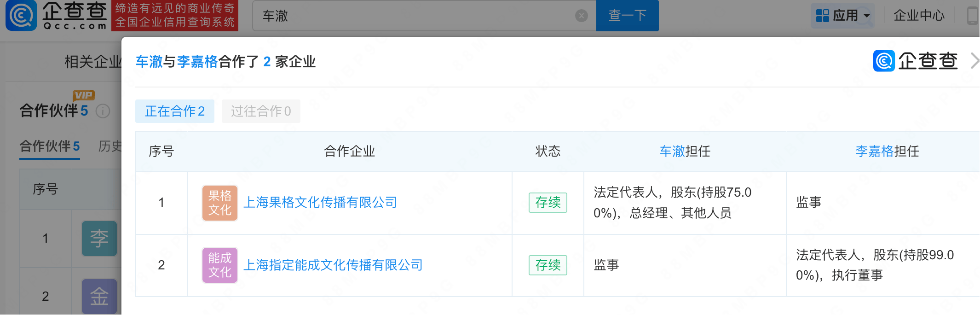Click the Qcc.com logo in header
Image resolution: width=980 pixels, height=315 pixels.
(x=57, y=16)
